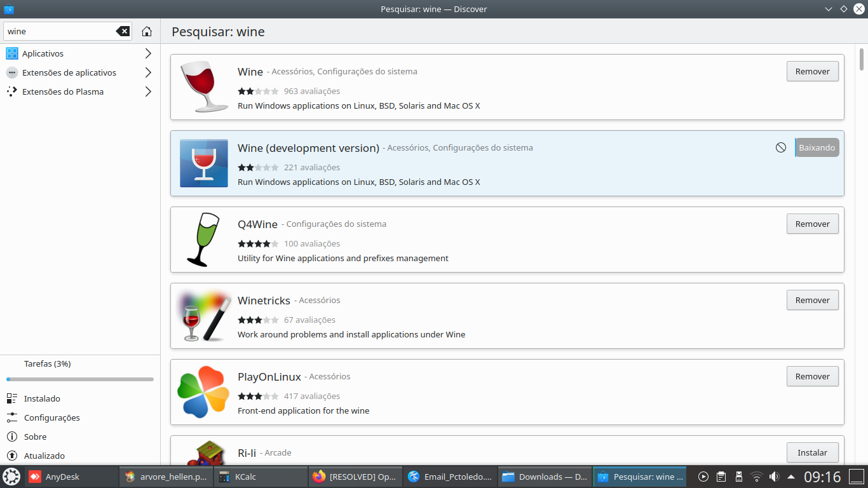Switch to the arvore_hellen taskbar window

click(166, 477)
